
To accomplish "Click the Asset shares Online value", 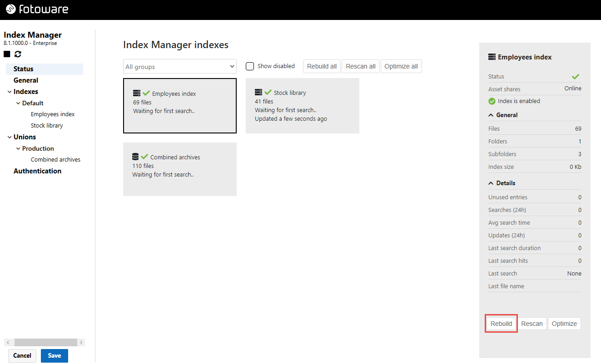I will pos(573,89).
